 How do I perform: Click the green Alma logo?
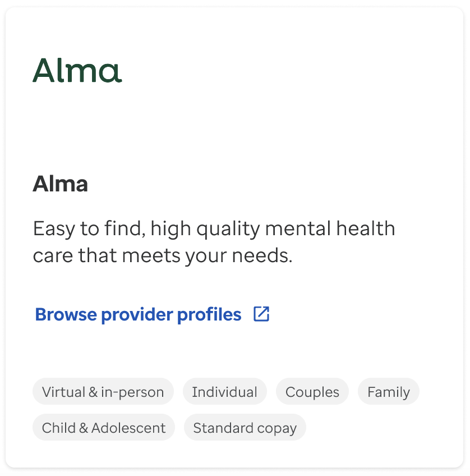coord(77,71)
